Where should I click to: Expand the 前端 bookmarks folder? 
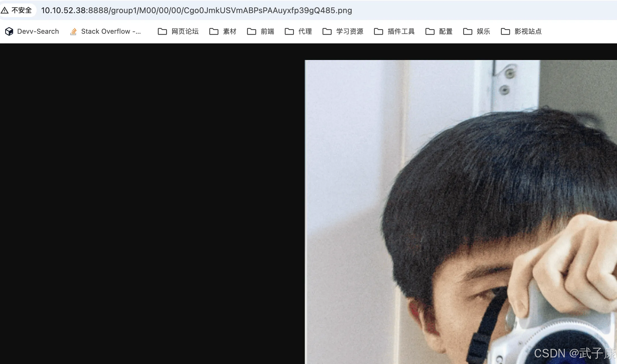[x=267, y=31]
